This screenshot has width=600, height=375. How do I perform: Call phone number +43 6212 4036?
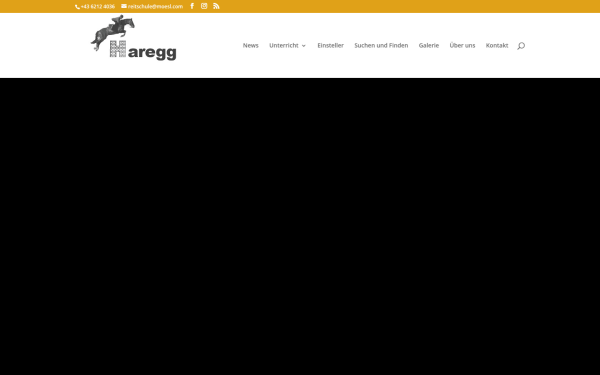tap(95, 7)
